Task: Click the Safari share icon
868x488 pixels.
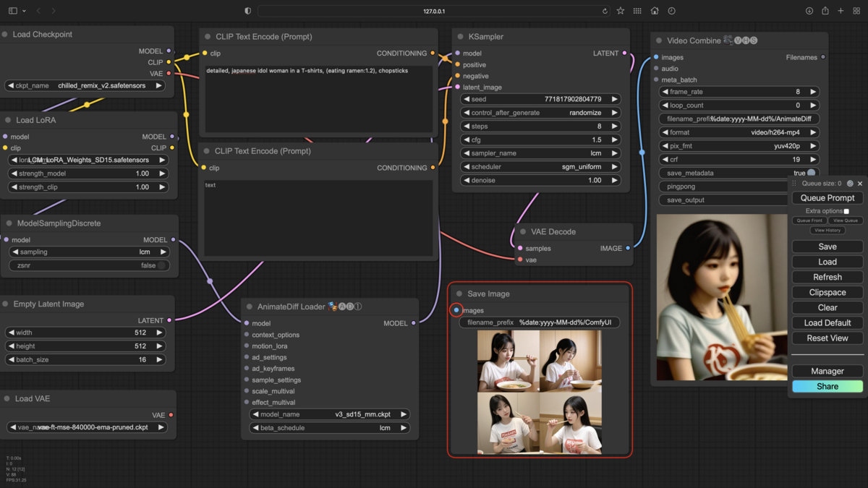Action: [x=825, y=11]
